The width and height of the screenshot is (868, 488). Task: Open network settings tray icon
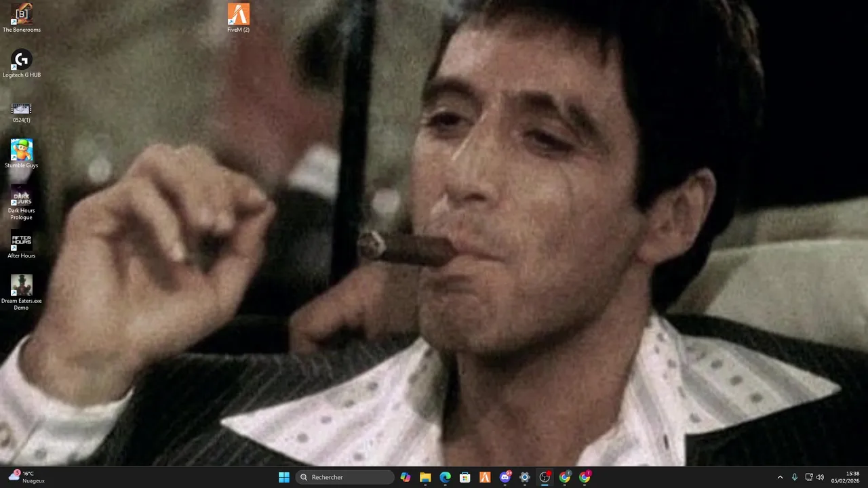pos(809,477)
